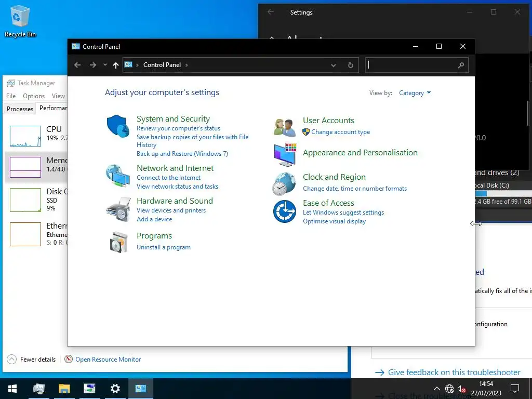532x399 pixels.
Task: Click the search magnifier in Control Panel
Action: point(460,65)
